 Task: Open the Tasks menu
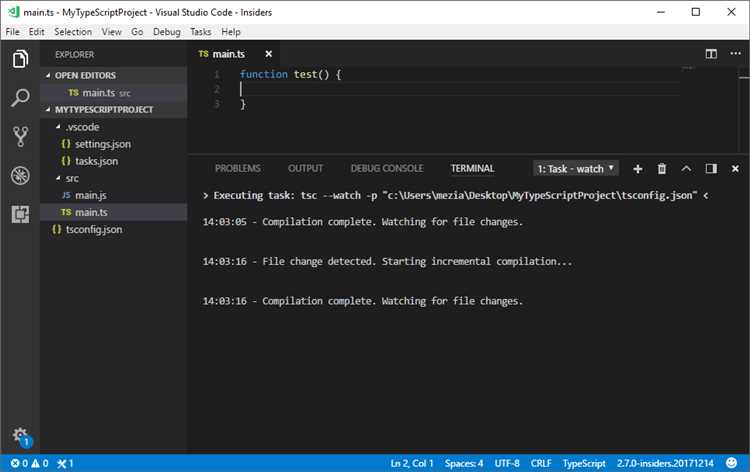(200, 32)
